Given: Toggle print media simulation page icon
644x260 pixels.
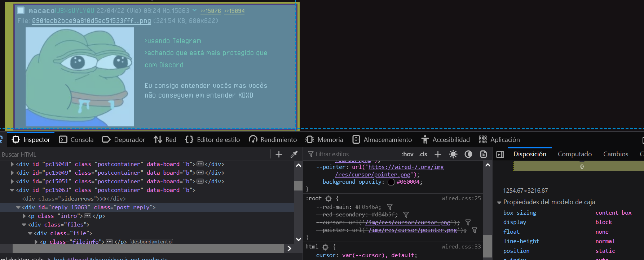Looking at the screenshot, I should [x=484, y=154].
